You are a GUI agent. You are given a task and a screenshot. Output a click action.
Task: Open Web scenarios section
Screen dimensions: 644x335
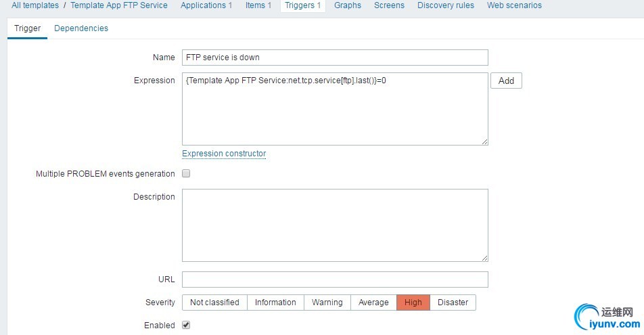coord(514,5)
